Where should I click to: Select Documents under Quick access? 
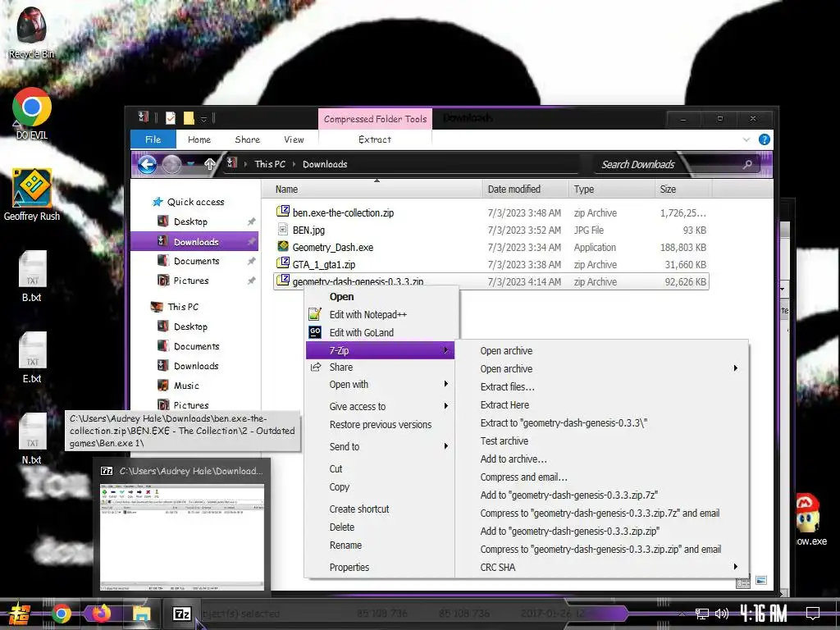[197, 261]
